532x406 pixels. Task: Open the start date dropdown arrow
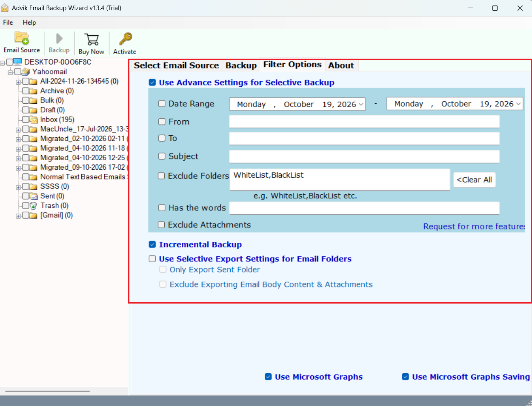pos(361,104)
